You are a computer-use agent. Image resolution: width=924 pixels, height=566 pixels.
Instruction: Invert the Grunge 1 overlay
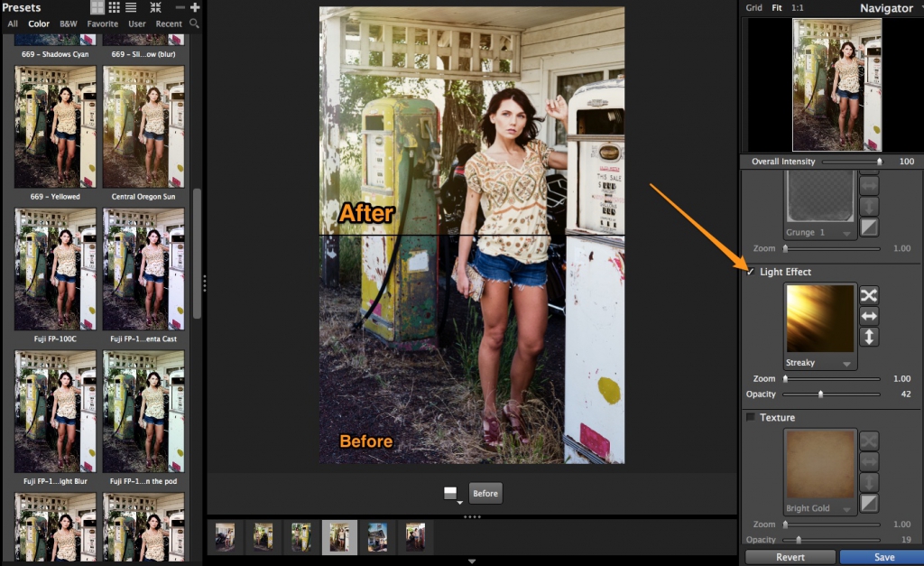pyautogui.click(x=869, y=227)
